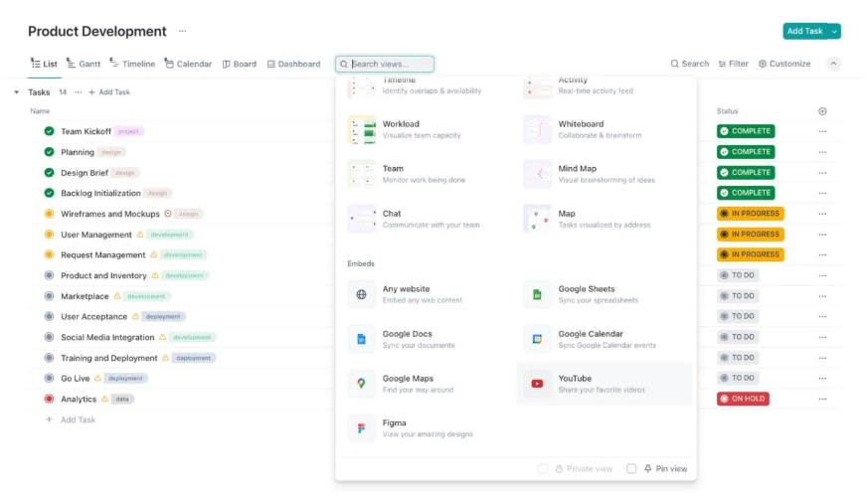This screenshot has width=868, height=498.
Task: Open the Filter options
Action: click(733, 64)
